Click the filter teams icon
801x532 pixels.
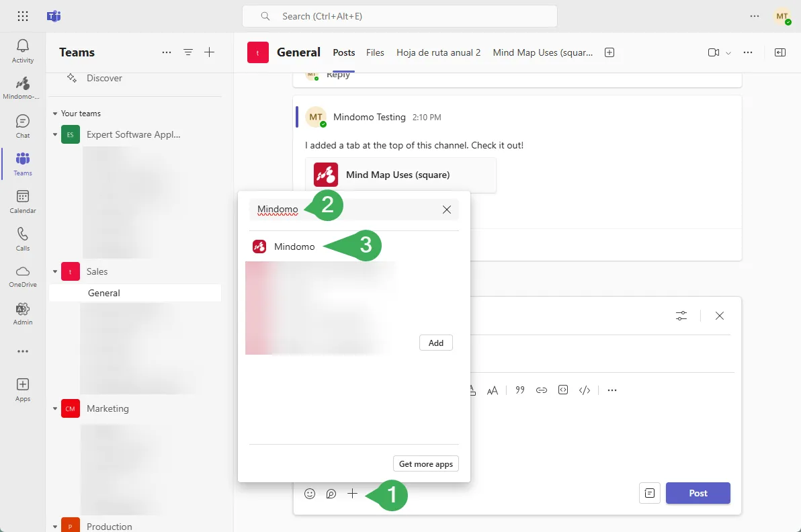(x=188, y=52)
